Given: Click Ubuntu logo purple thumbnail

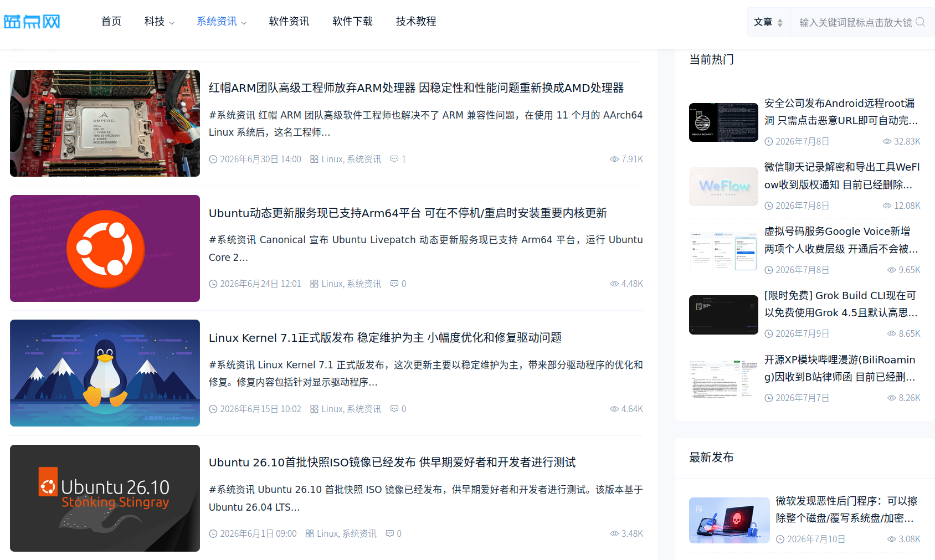Looking at the screenshot, I should [105, 248].
